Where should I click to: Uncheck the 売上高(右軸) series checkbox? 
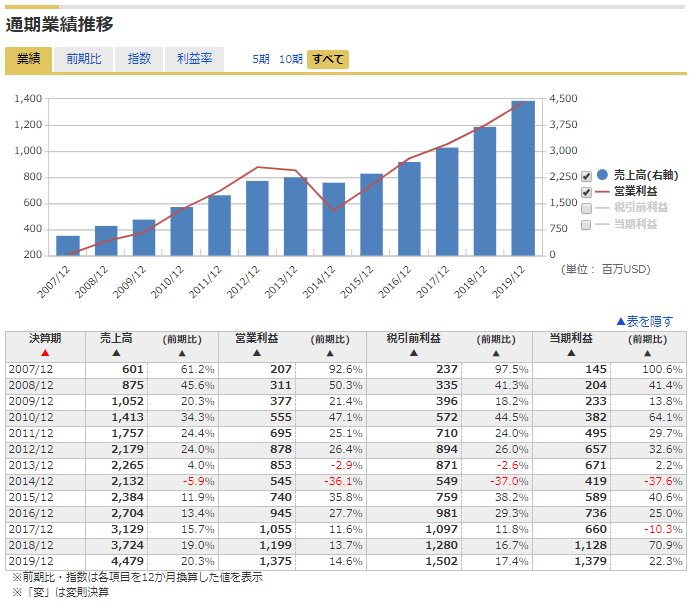[586, 177]
